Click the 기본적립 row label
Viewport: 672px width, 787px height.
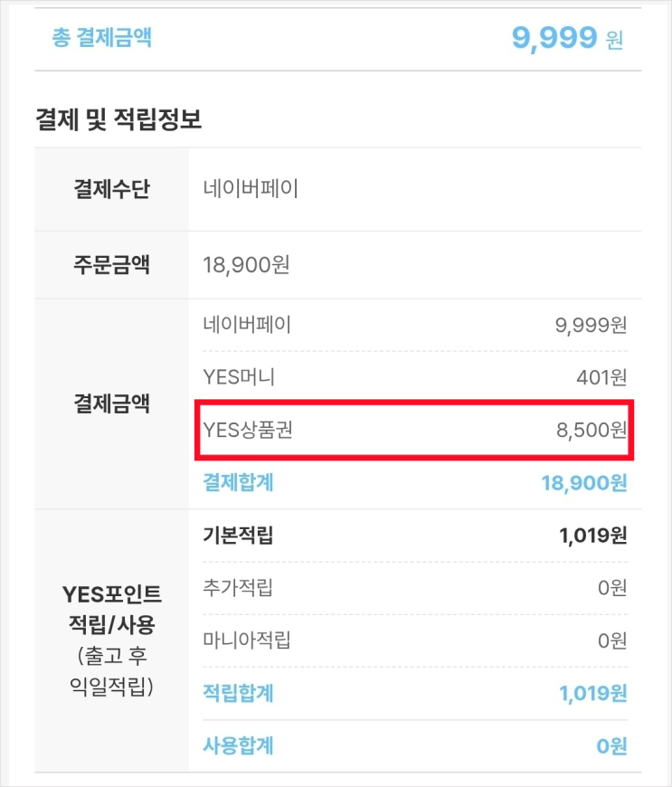pyautogui.click(x=238, y=535)
